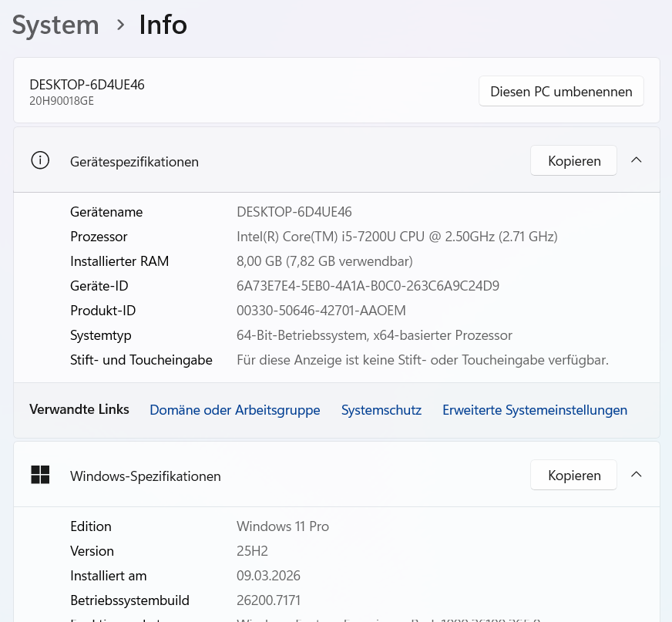Image resolution: width=672 pixels, height=622 pixels.
Task: Go back to System breadcrumb
Action: [x=55, y=25]
